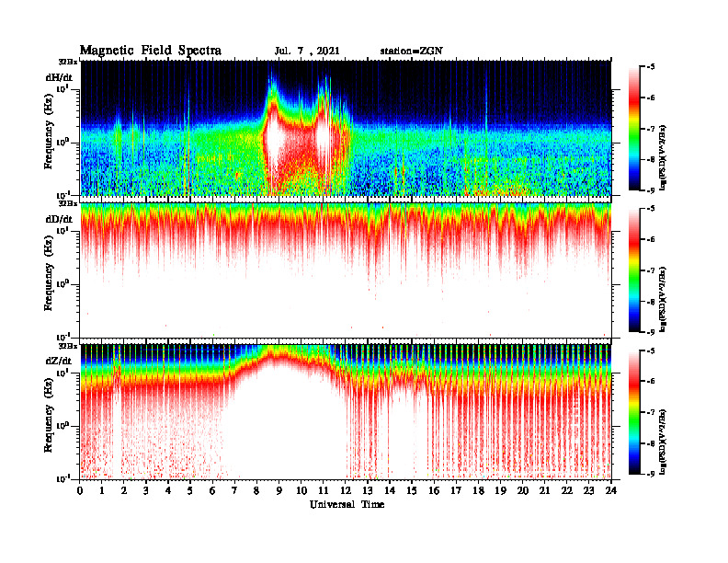The height and width of the screenshot is (563, 728).
Task: Click the "Magnetic Field Spectra" plot title
Action: [x=151, y=51]
